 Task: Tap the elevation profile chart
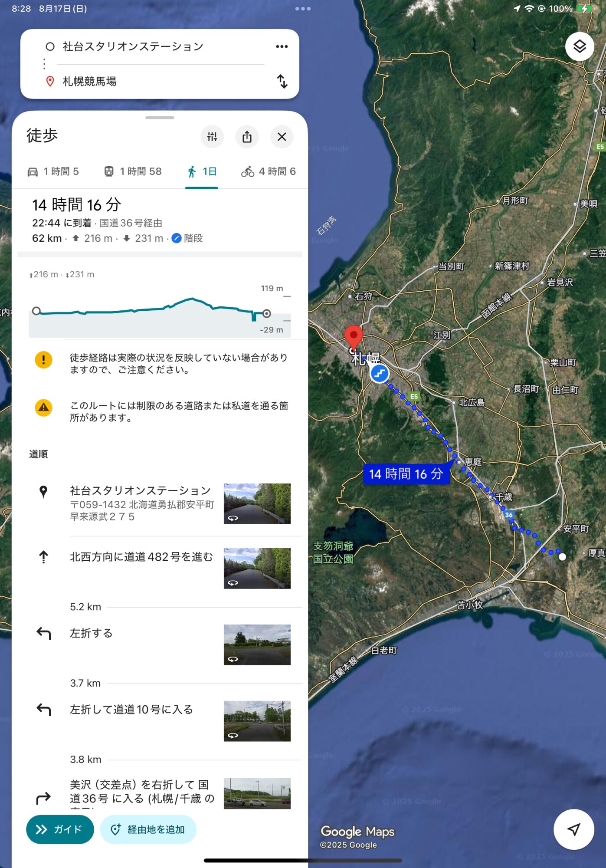[x=160, y=311]
